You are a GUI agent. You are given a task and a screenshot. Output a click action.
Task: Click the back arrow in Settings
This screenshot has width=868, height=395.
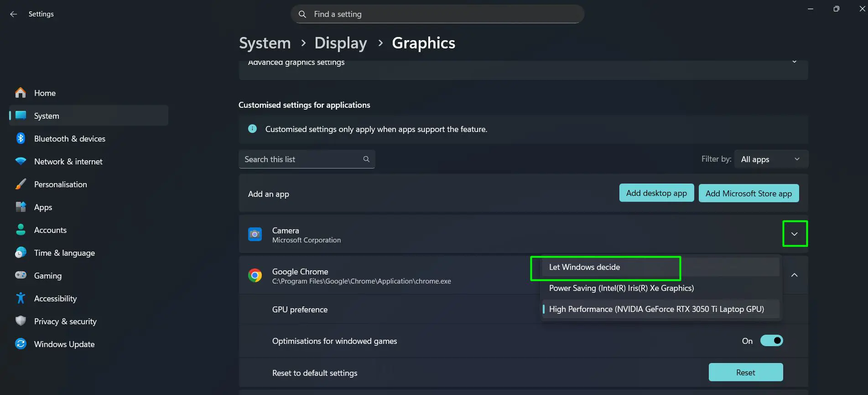coord(13,14)
